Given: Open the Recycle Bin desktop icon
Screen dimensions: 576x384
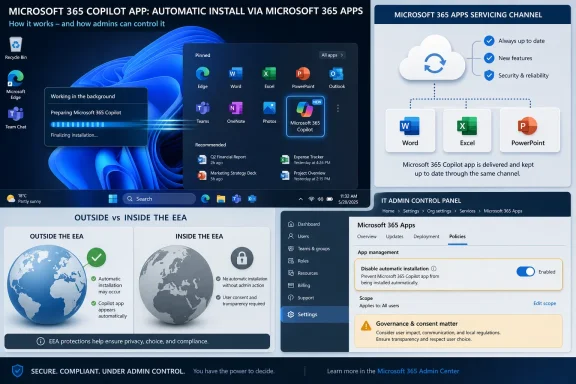Looking at the screenshot, I should [x=16, y=48].
